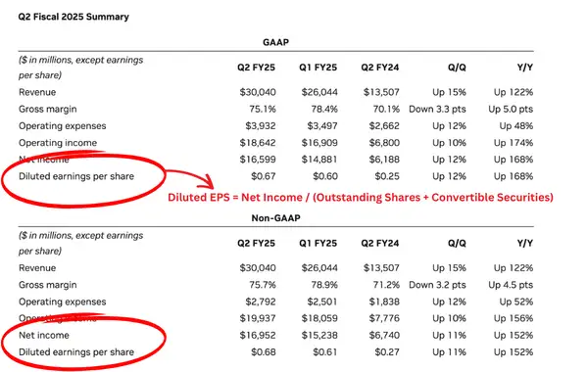Image resolution: width=588 pixels, height=372 pixels.
Task: Select Non-GAAP gross margin 75.7% cell
Action: [263, 285]
